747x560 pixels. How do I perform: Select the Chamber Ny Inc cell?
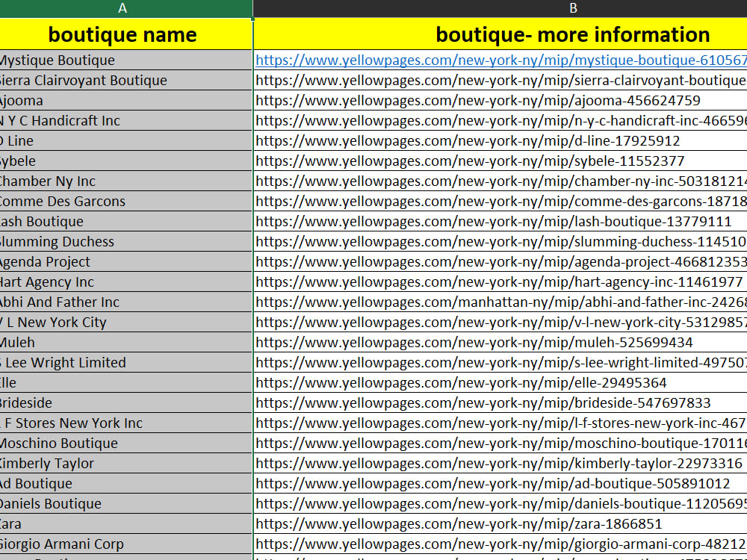point(125,181)
